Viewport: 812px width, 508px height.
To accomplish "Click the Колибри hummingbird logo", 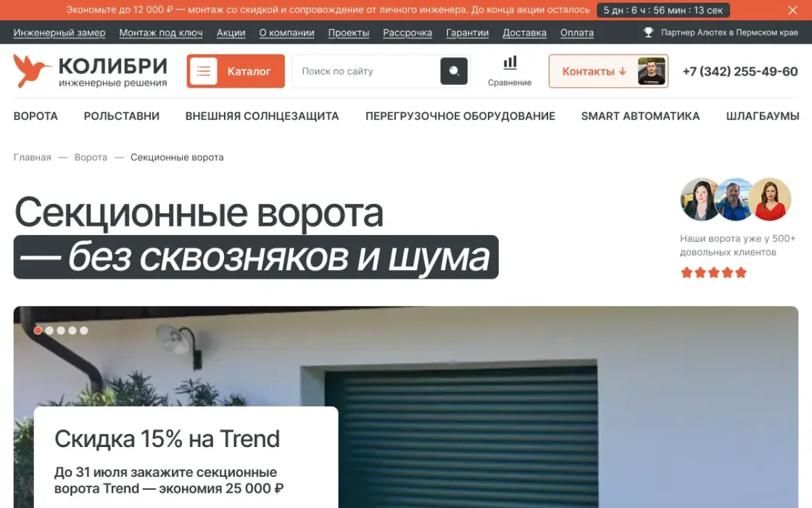I will (32, 70).
